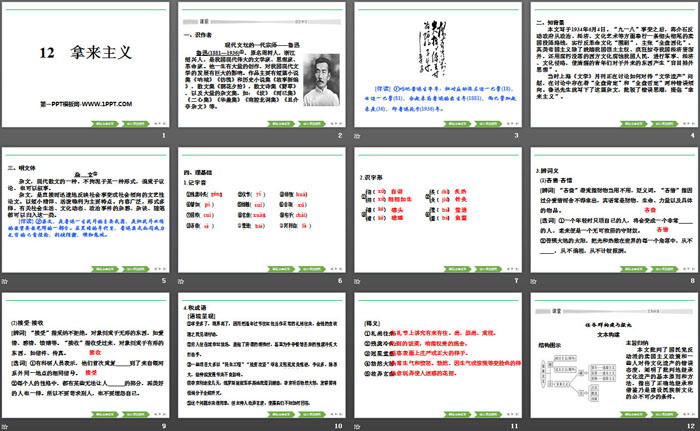Screen dimensions: 700x431
Task: Click the slide number 10 label
Action: click(338, 426)
